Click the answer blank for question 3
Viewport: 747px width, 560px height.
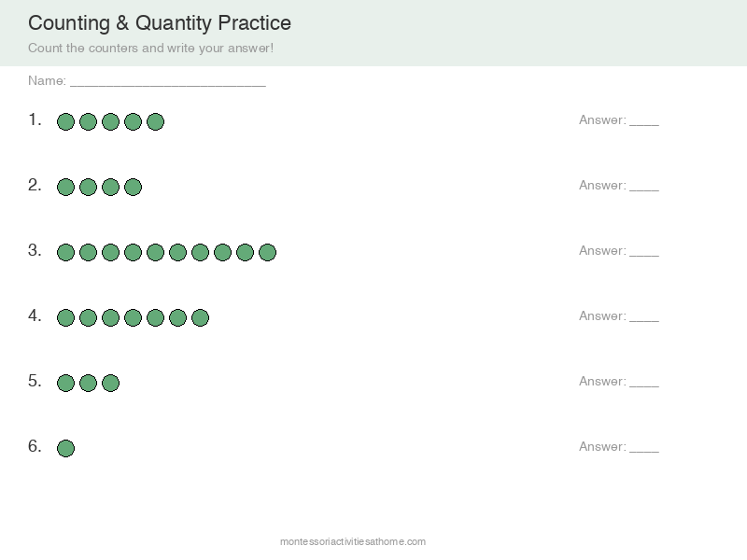click(x=644, y=252)
